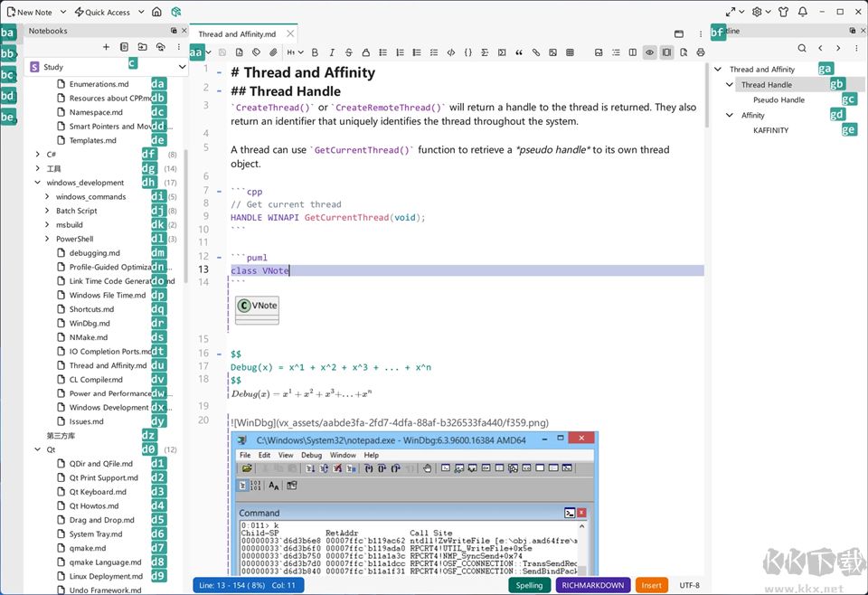Open the Debug menu in WinDbg image

[311, 455]
